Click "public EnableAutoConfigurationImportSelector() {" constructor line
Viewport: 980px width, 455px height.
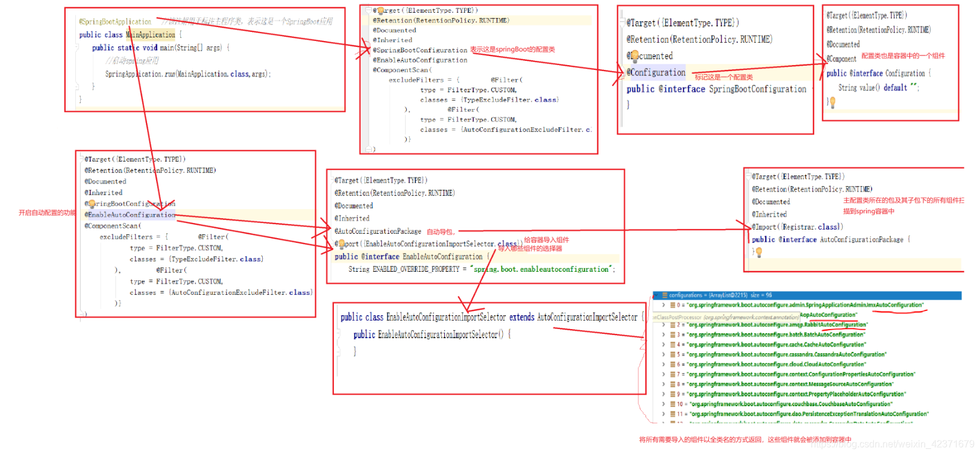point(432,334)
